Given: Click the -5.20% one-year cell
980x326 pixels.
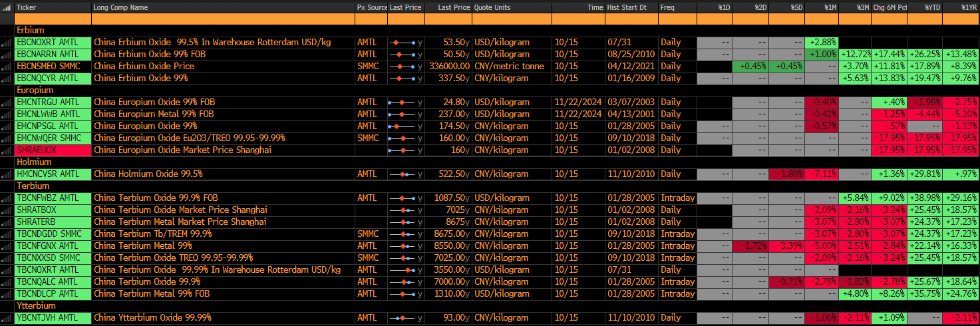Looking at the screenshot, I should tap(961, 114).
